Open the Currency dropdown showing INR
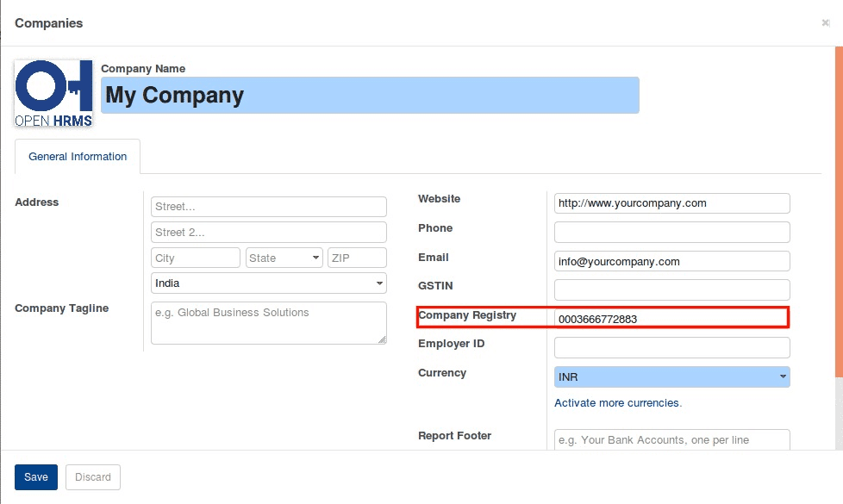843x504 pixels. 671,376
